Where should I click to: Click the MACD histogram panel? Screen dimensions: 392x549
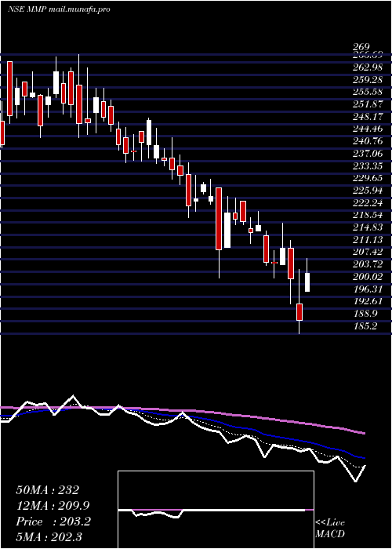216,510
